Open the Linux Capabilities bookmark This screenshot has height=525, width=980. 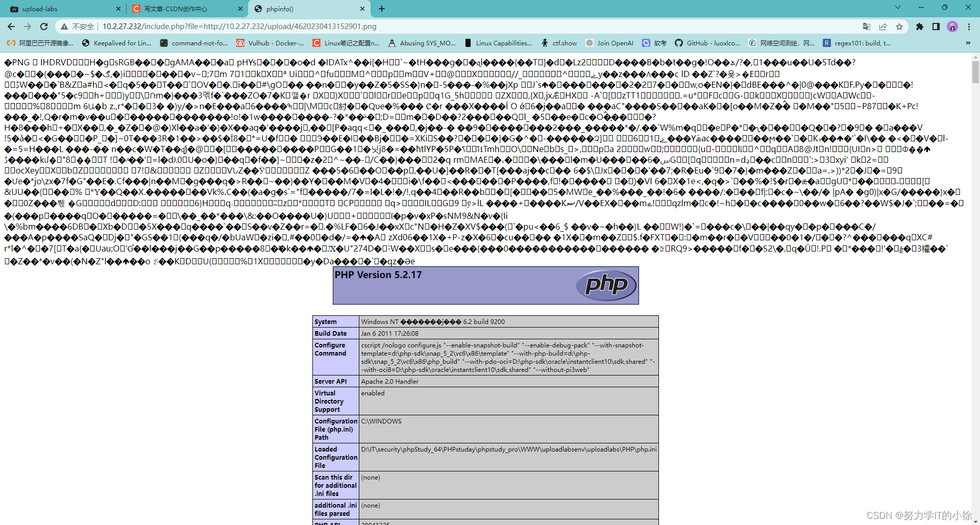coord(499,43)
